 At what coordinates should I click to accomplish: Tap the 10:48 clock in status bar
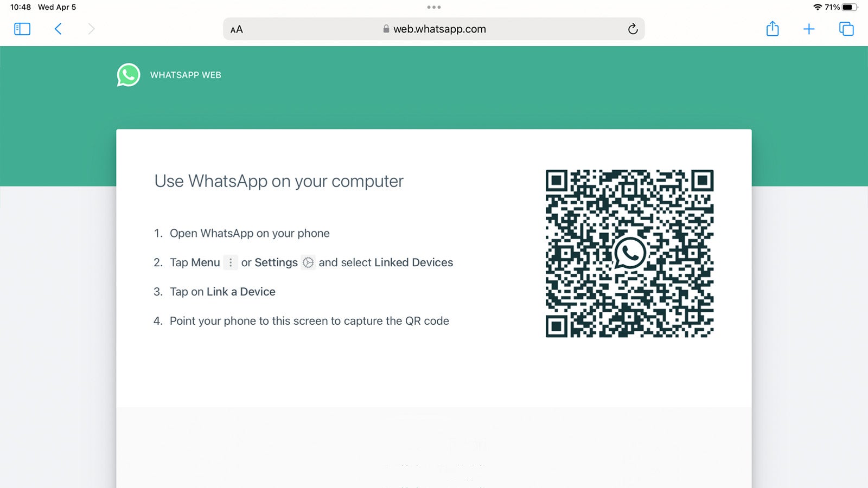tap(21, 7)
